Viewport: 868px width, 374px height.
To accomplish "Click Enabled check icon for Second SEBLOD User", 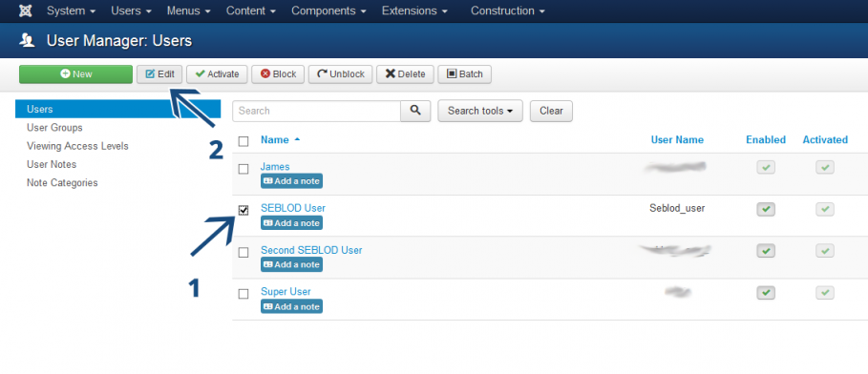I will tap(766, 251).
